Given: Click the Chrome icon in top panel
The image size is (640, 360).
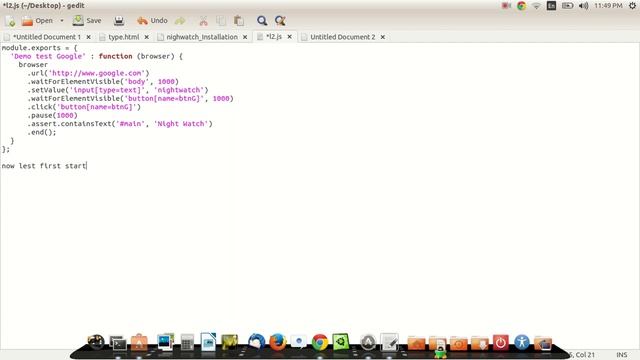Looking at the screenshot, I should point(521,6).
